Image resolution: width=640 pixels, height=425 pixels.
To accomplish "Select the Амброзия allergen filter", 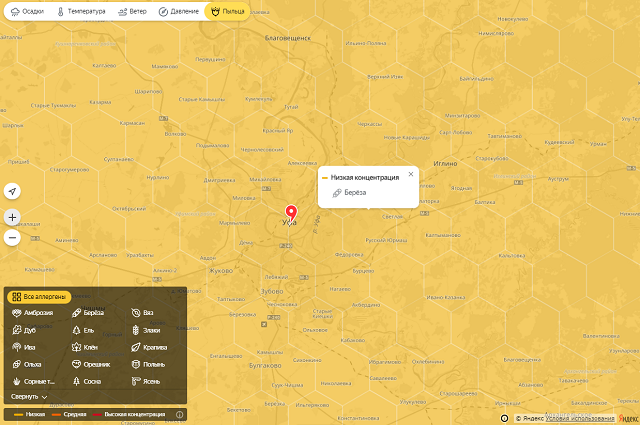I will 33,313.
